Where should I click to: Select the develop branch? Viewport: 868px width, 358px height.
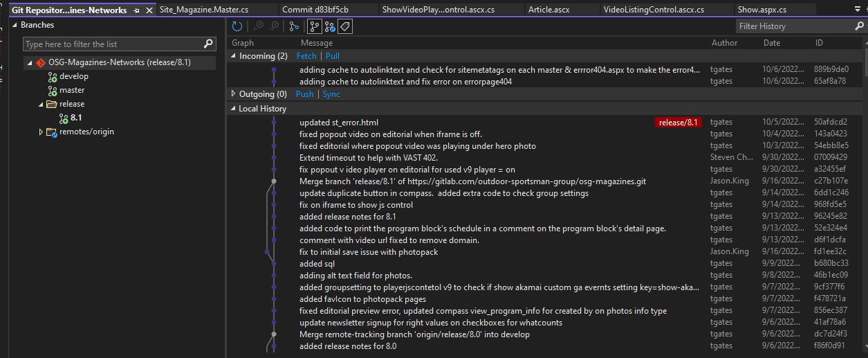[74, 76]
